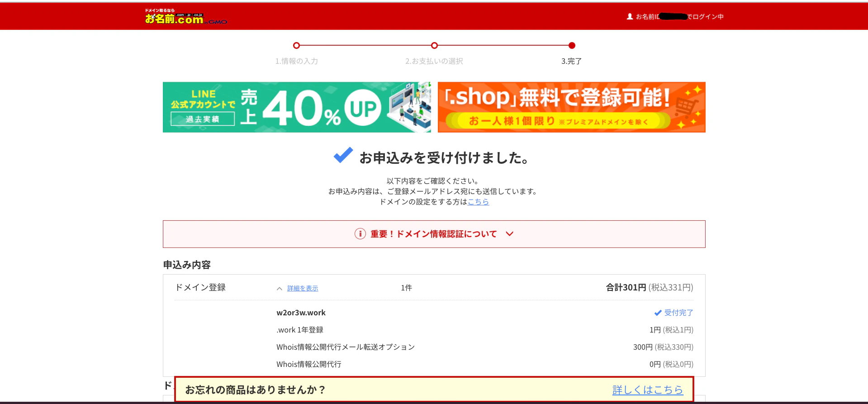This screenshot has height=404, width=868.
Task: Click the .work 1年登録 row
Action: click(300, 330)
